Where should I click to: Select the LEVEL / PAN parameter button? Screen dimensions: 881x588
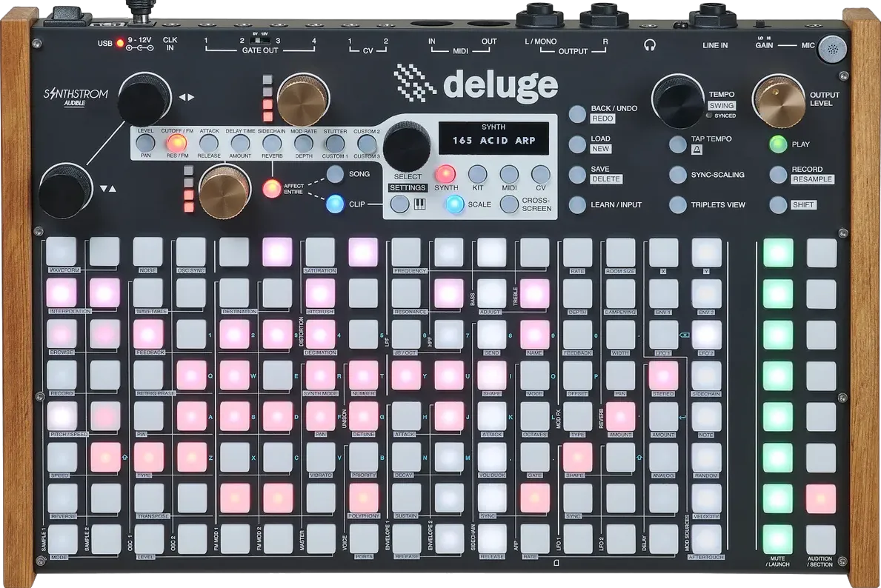145,143
